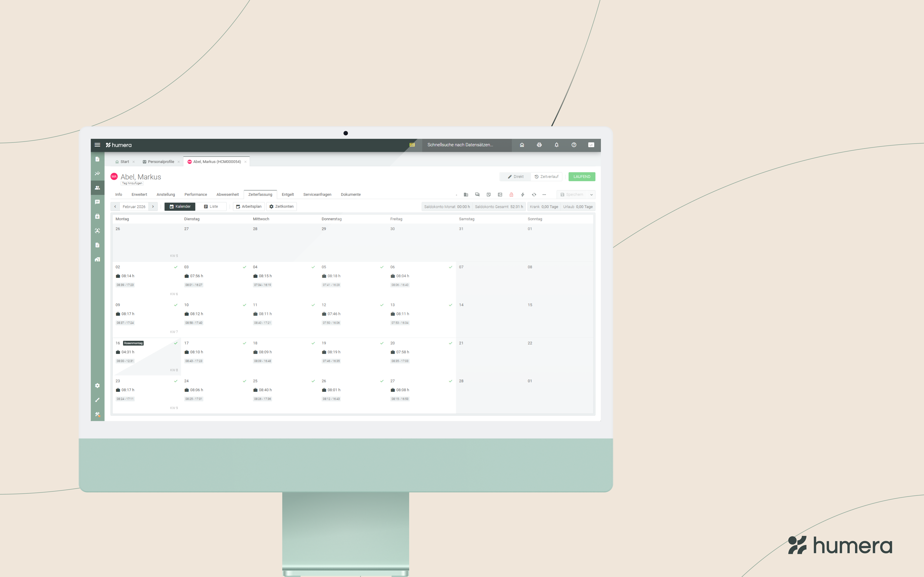Open the hamburger menu next to humera
Screen dimensions: 924x577
tap(97, 145)
